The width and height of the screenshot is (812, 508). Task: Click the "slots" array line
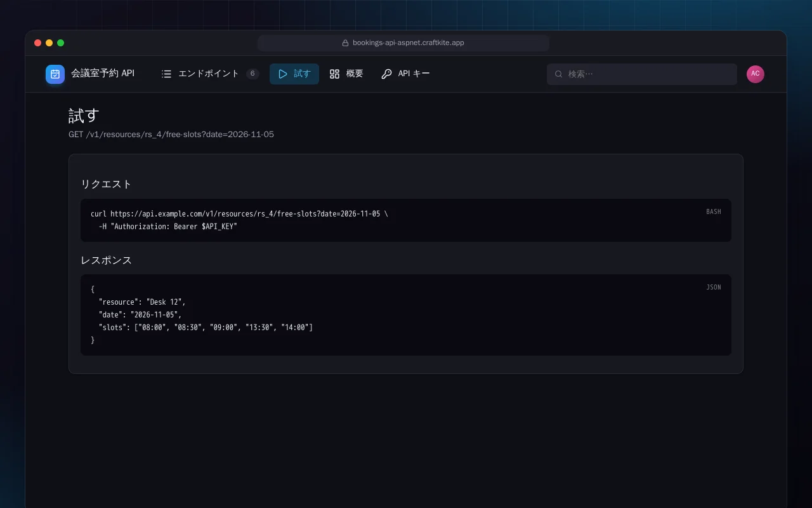click(x=206, y=328)
